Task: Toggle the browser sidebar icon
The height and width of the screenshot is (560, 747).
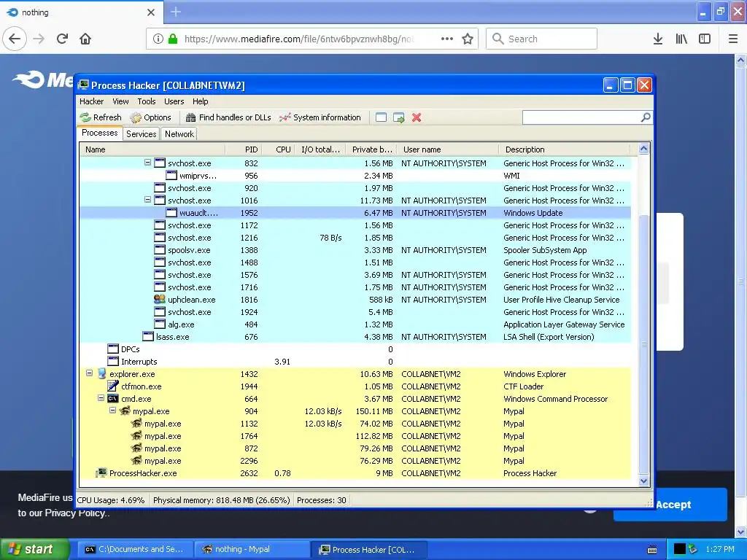Action: (x=705, y=39)
